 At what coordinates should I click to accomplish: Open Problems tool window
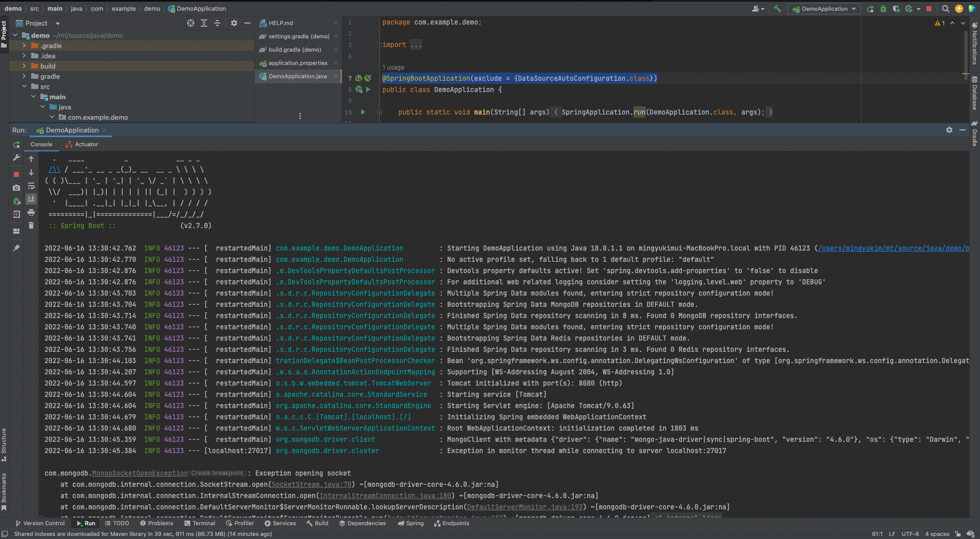[x=156, y=523]
